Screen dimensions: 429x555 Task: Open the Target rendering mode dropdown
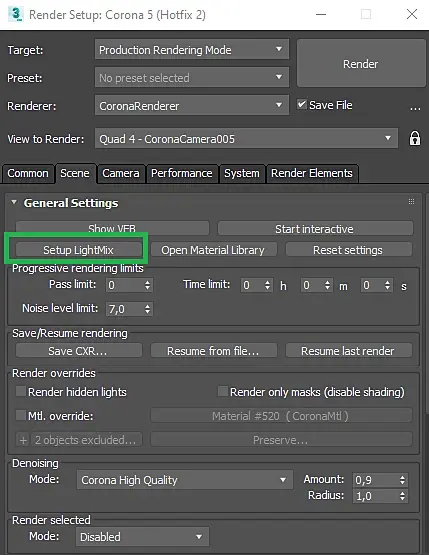[192, 50]
